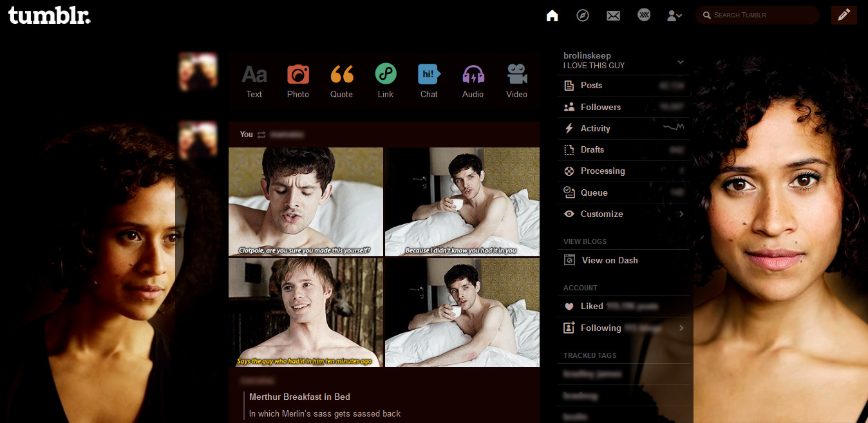
Task: Open the Activity sidebar item
Action: [x=623, y=128]
